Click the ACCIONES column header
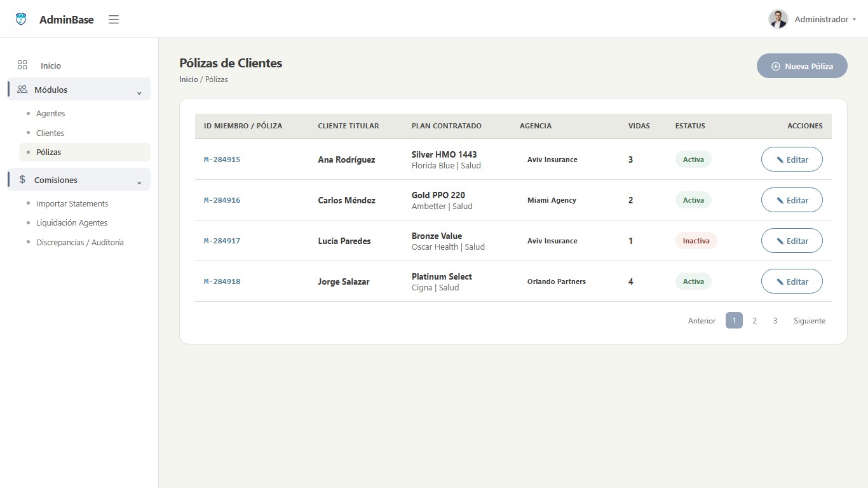The width and height of the screenshot is (868, 488). [805, 126]
